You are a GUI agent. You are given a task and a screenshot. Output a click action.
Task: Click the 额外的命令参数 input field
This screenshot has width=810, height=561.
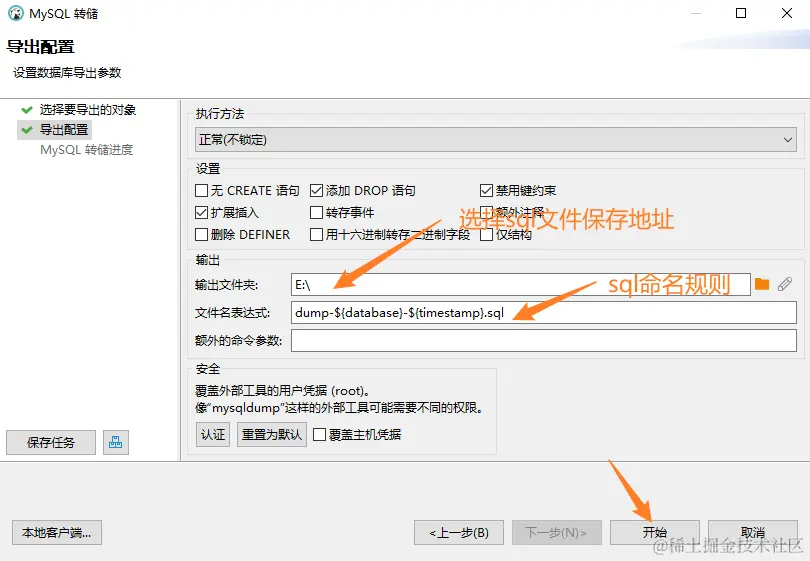tap(544, 340)
